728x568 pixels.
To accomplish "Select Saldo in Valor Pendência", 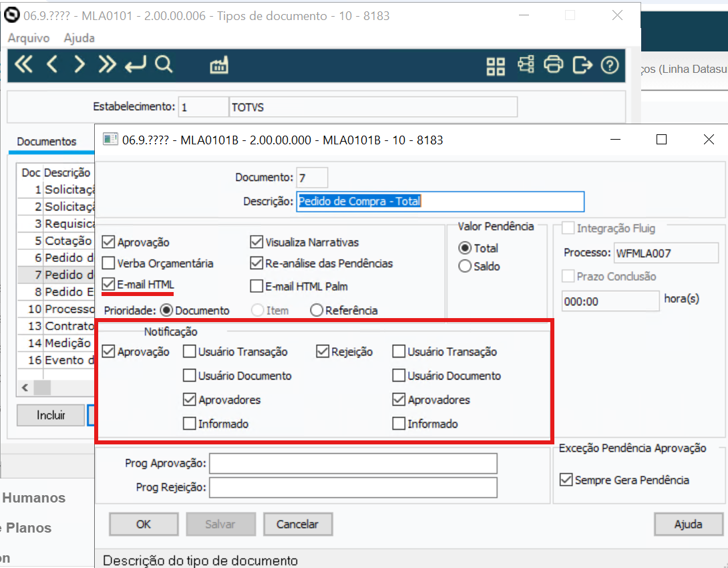I will 465,266.
